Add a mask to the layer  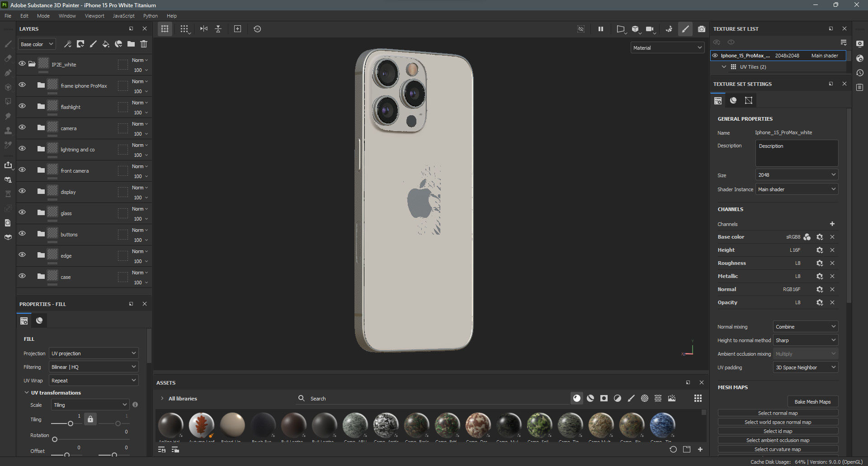coord(80,44)
